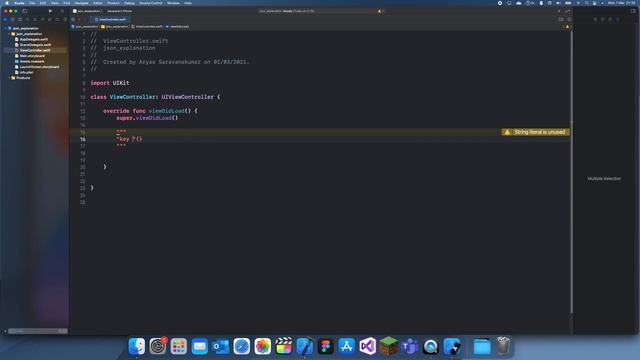640x360 pixels.
Task: Open the Library plus button
Action: 559,11
